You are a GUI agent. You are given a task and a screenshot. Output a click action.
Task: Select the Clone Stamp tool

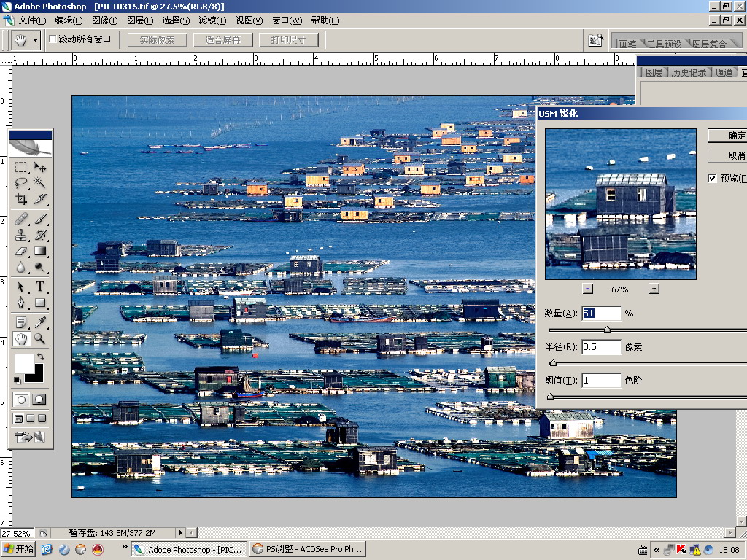[20, 235]
